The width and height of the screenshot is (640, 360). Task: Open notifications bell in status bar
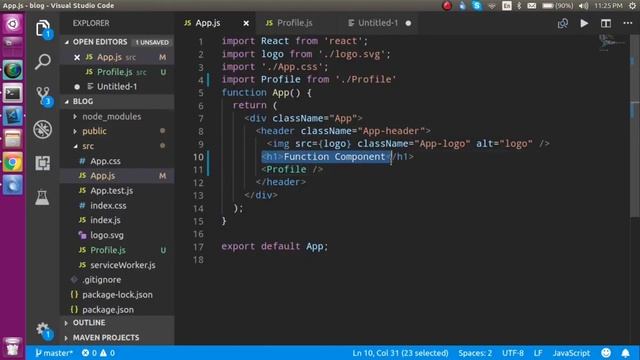(625, 353)
